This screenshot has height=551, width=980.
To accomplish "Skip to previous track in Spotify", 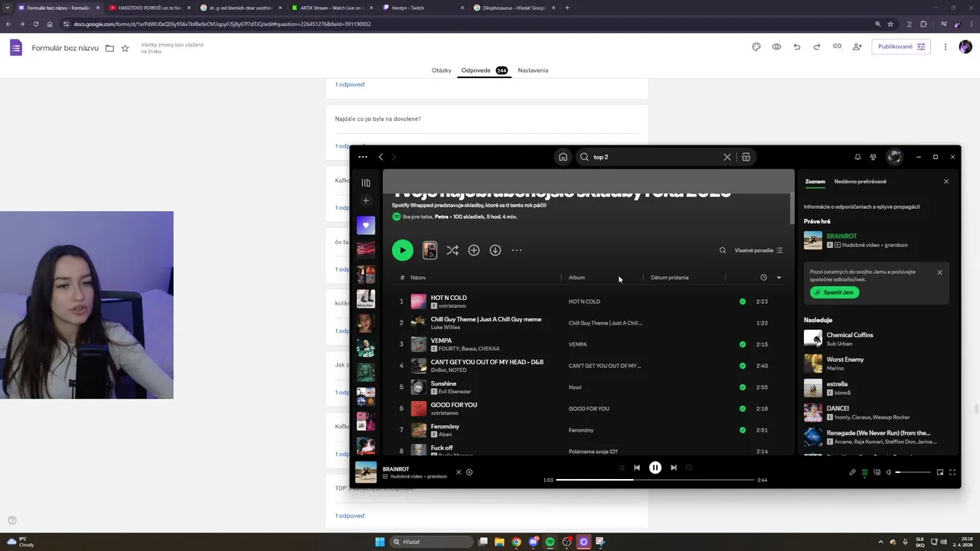I will tap(636, 468).
